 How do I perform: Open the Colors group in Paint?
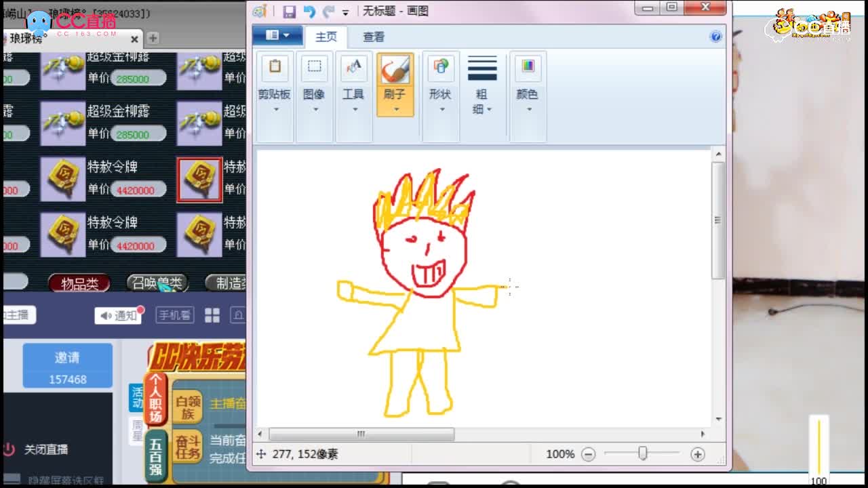coord(528,96)
